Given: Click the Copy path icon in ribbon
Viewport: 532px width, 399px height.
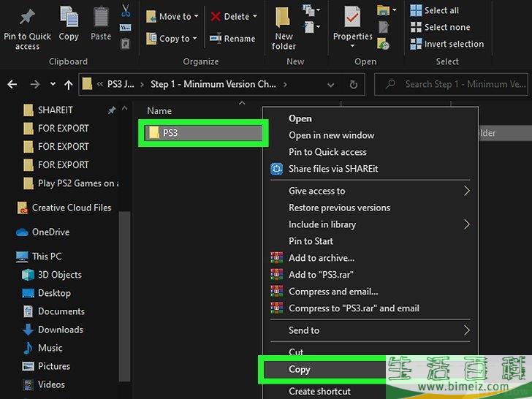Looking at the screenshot, I should coord(125,28).
